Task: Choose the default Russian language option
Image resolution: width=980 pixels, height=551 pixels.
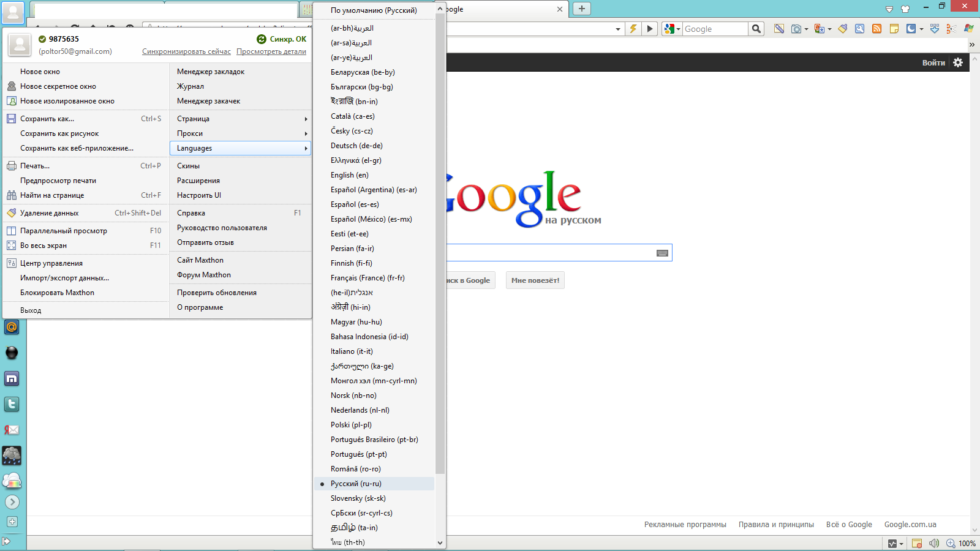Action: pyautogui.click(x=374, y=10)
